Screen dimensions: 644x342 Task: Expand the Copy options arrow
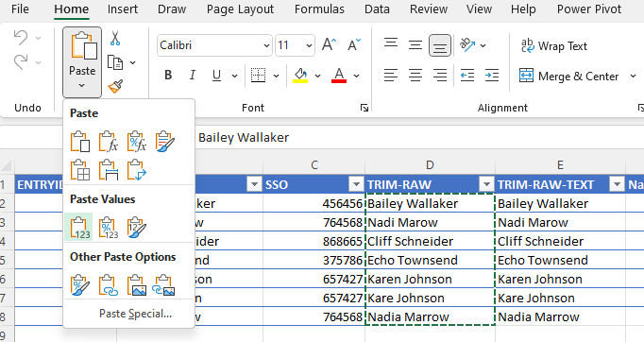coord(132,63)
